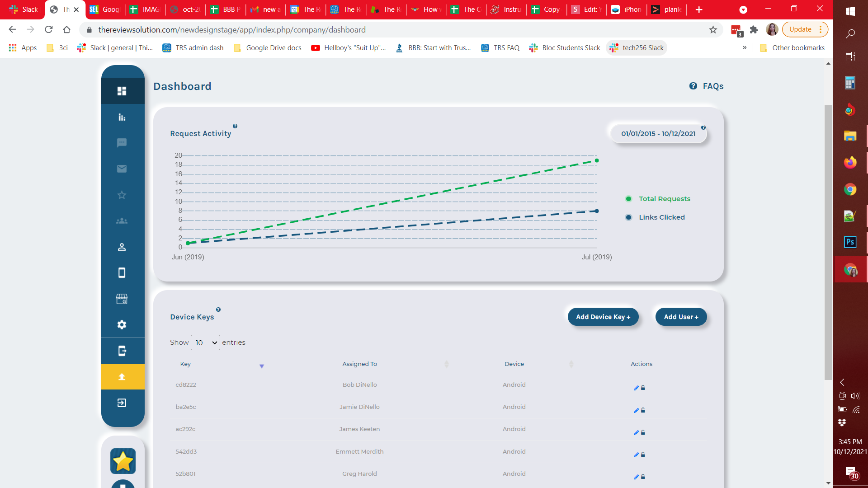This screenshot has height=488, width=868.
Task: Click the Add User + button
Action: pyautogui.click(x=680, y=317)
